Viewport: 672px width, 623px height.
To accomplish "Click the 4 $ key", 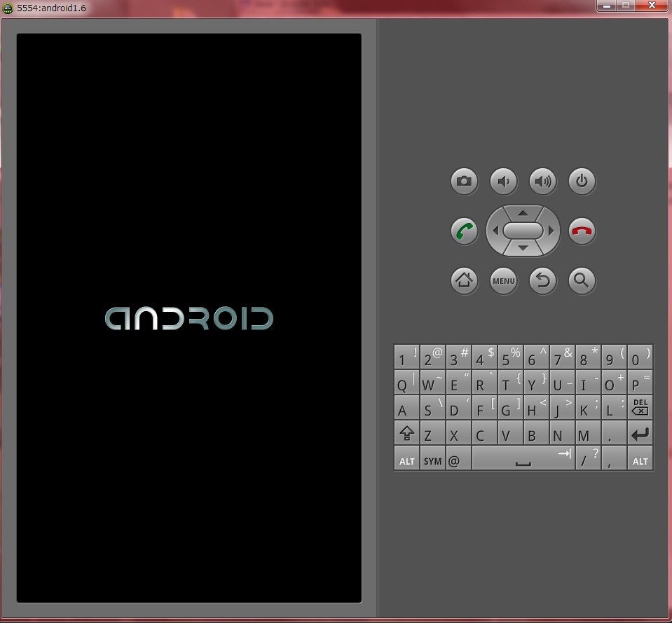I will tap(484, 357).
